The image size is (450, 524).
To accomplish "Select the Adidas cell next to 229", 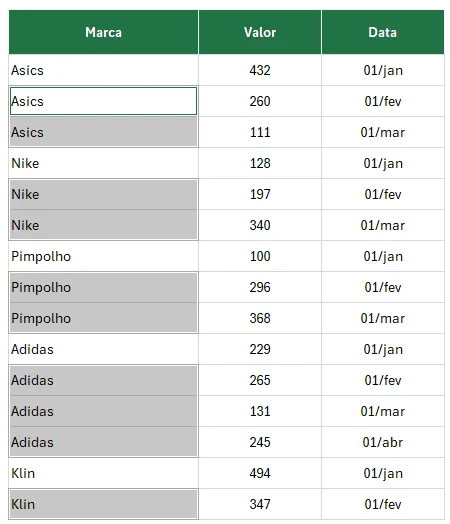I will click(104, 349).
